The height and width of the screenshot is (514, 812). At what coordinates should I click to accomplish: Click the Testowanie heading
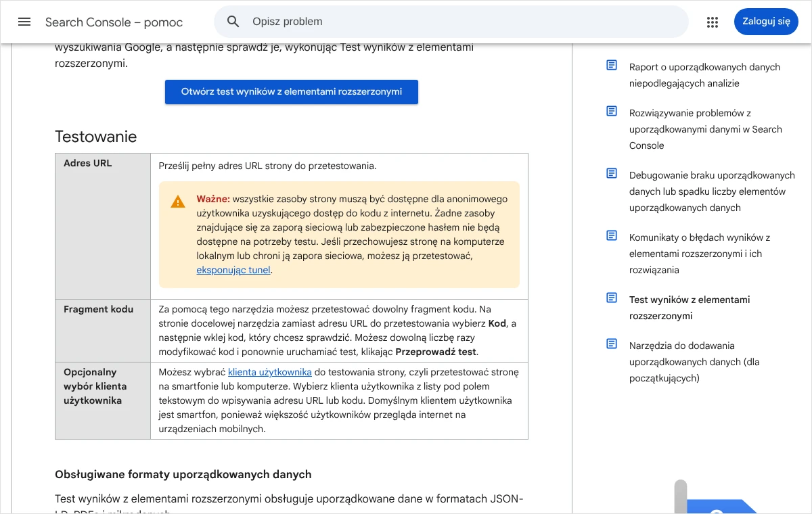(x=96, y=137)
